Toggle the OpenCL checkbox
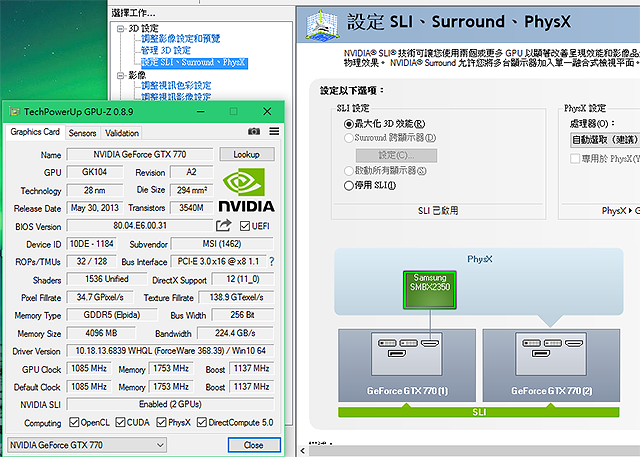The width and height of the screenshot is (640, 457). 74,422
